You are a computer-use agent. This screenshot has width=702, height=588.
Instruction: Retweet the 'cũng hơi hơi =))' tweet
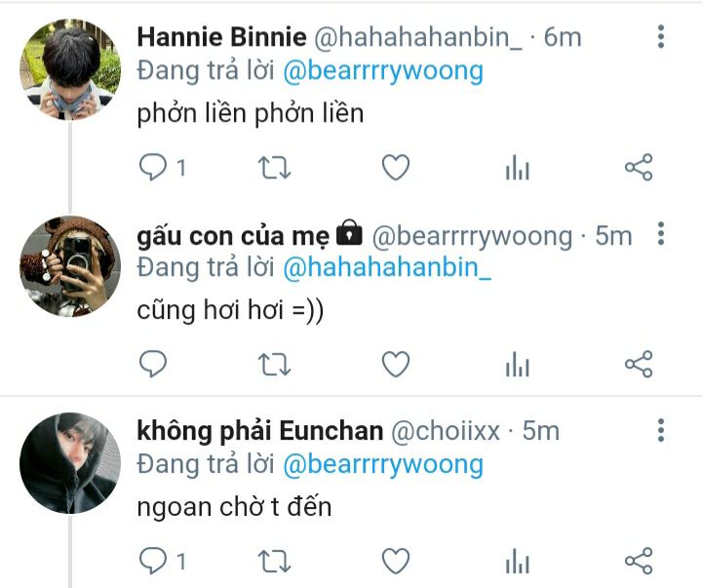click(274, 364)
